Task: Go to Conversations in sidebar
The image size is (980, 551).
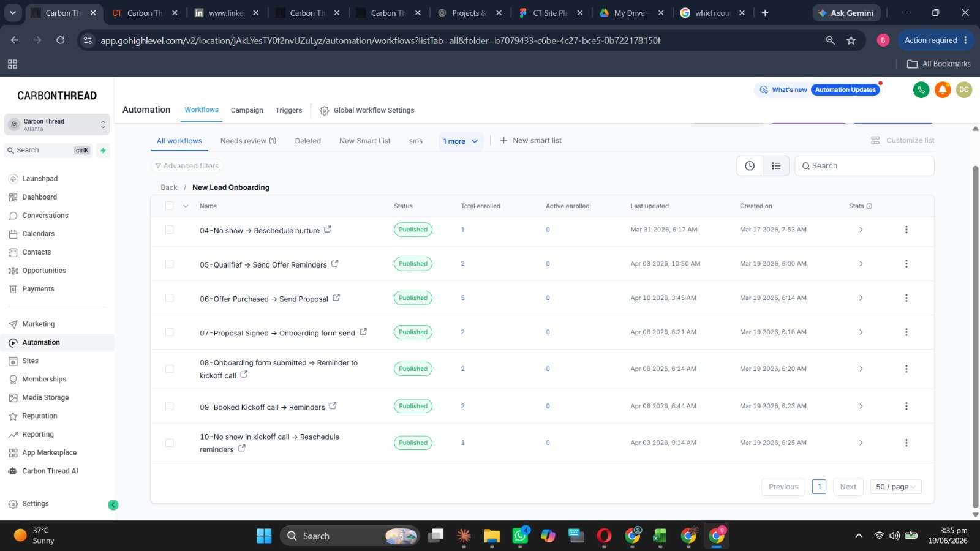Action: 45,216
